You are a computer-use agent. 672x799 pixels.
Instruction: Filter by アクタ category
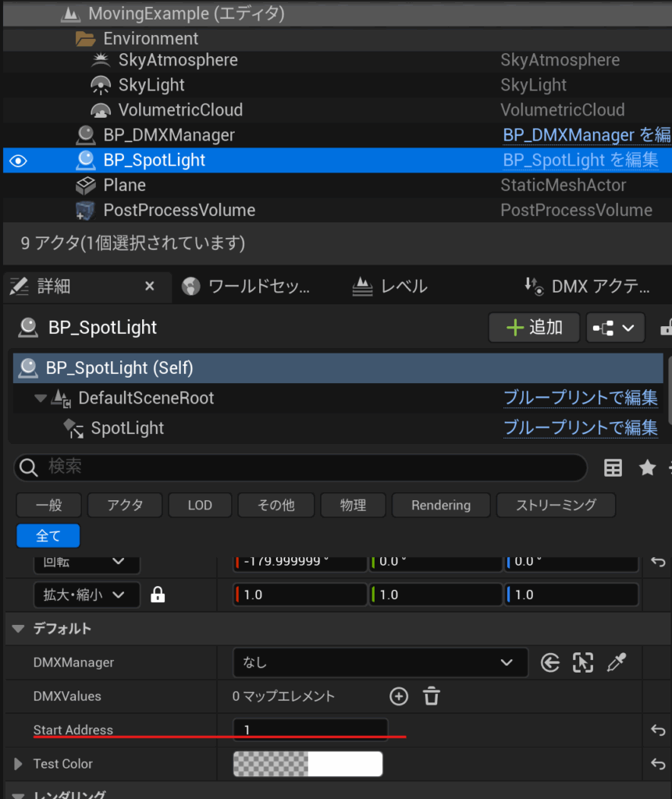point(125,505)
